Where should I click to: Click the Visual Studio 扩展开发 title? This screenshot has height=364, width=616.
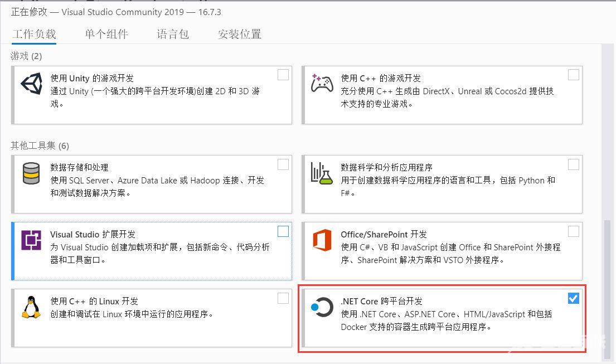[93, 235]
